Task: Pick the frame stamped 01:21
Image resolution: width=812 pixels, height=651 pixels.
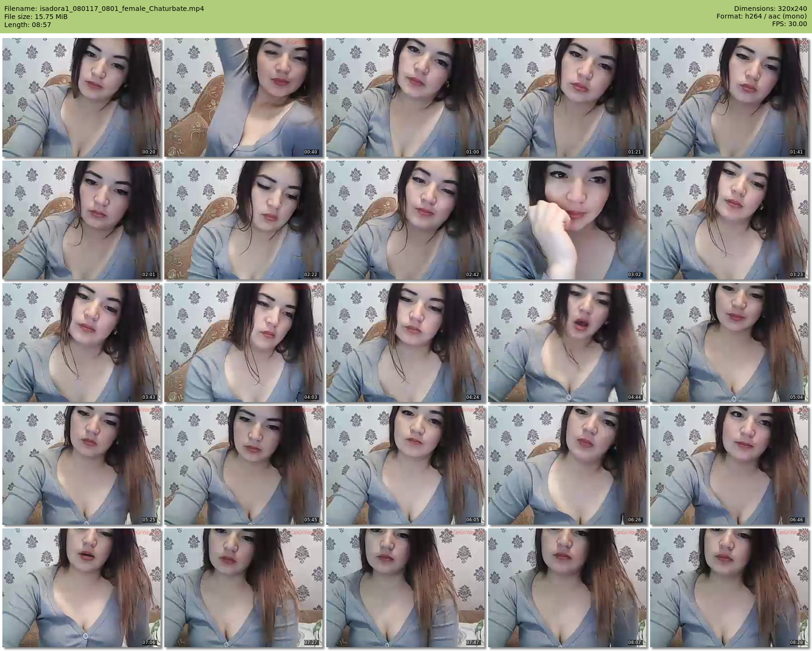Action: (567, 97)
